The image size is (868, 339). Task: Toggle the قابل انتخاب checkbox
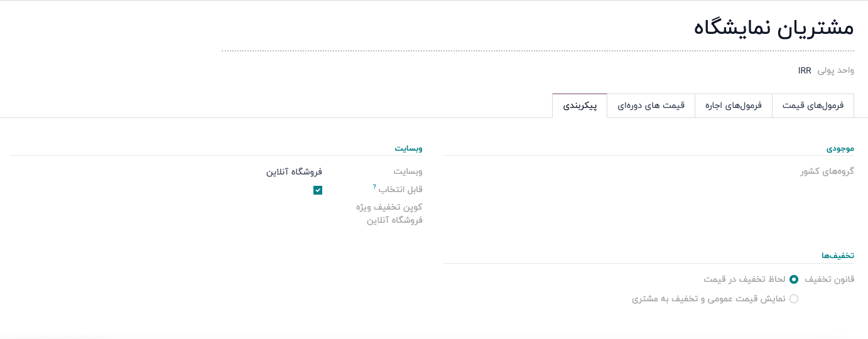pyautogui.click(x=318, y=190)
